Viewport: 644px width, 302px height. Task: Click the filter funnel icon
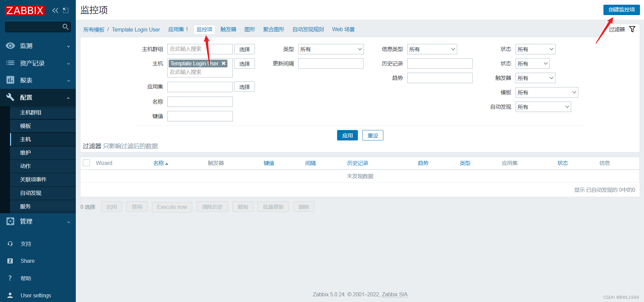point(632,29)
